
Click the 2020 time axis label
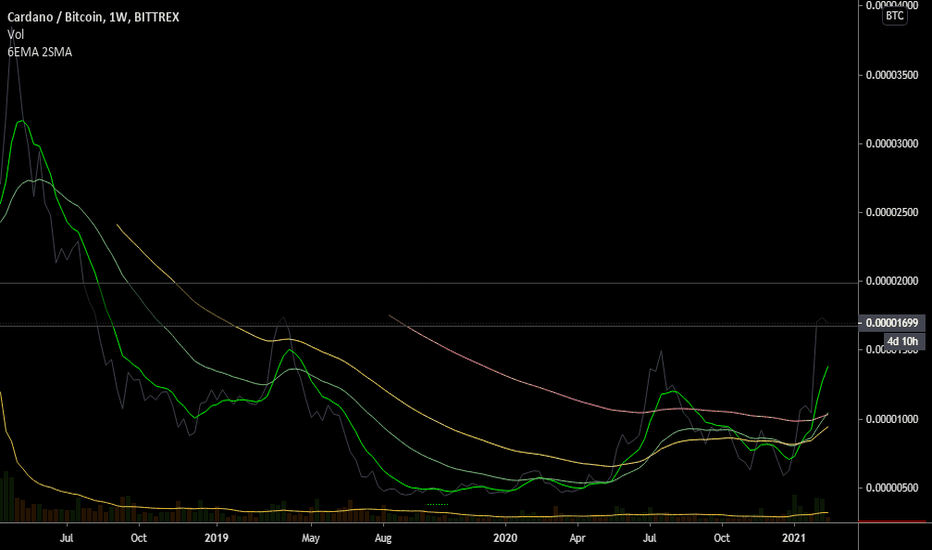pos(505,538)
